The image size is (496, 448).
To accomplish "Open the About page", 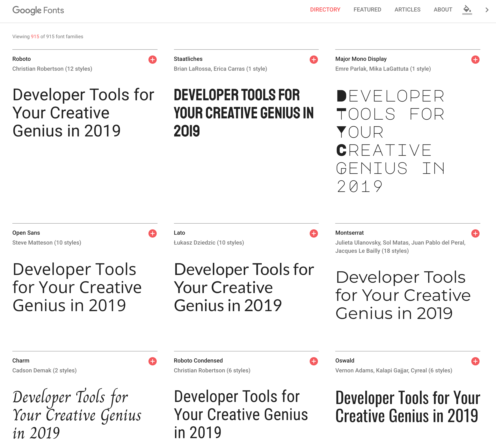I will pos(443,10).
